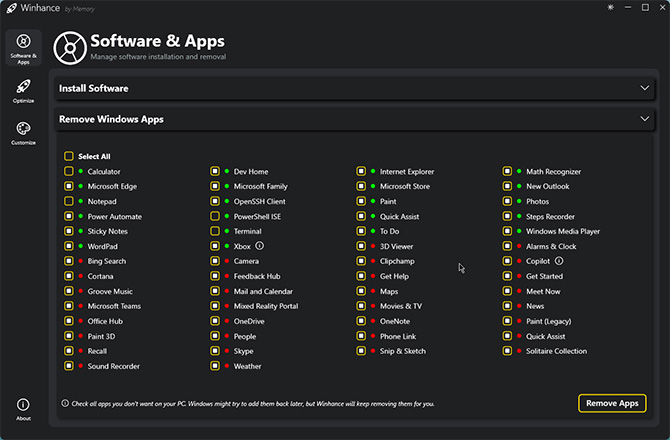Toggle the Terminal checkbox
This screenshot has width=670, height=440.
click(x=215, y=231)
